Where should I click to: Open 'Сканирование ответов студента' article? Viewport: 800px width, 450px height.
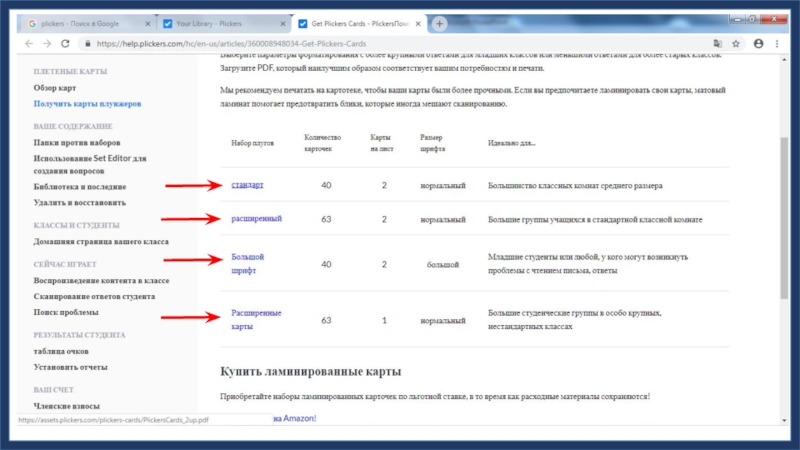point(94,296)
